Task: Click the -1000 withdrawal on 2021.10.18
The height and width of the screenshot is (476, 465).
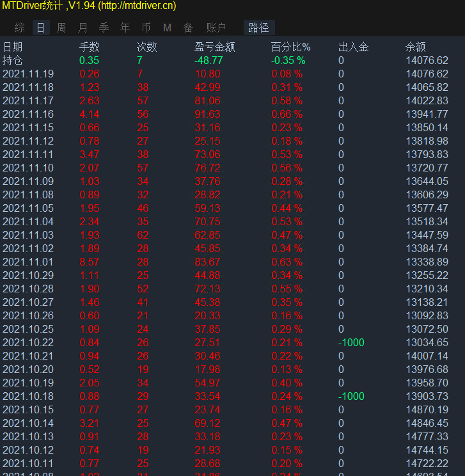Action: (x=351, y=396)
